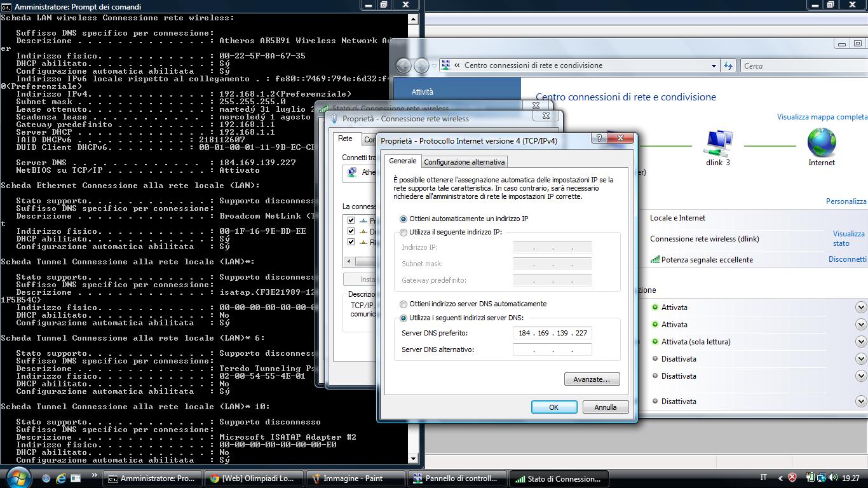Uncheck the checkbox of the item starting D

[351, 231]
